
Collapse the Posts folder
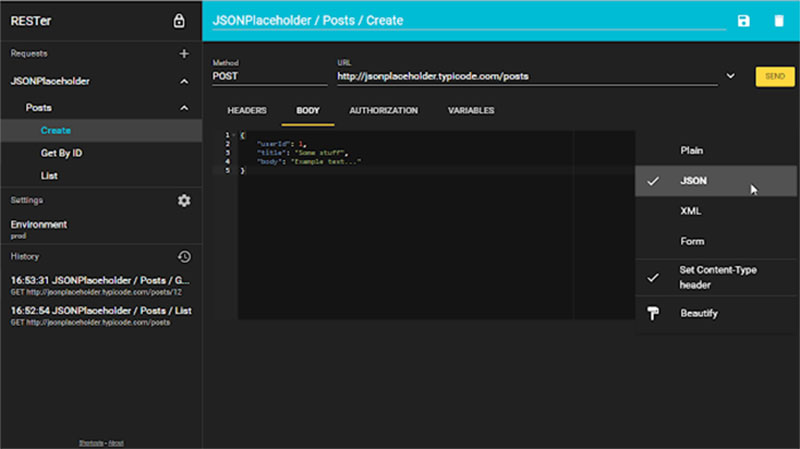(184, 108)
